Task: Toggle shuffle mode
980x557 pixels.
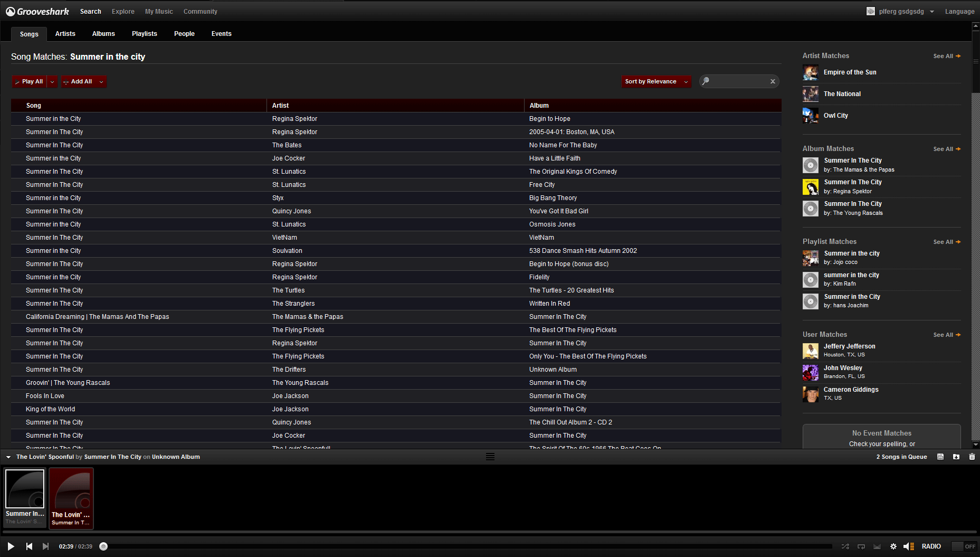Action: click(845, 546)
